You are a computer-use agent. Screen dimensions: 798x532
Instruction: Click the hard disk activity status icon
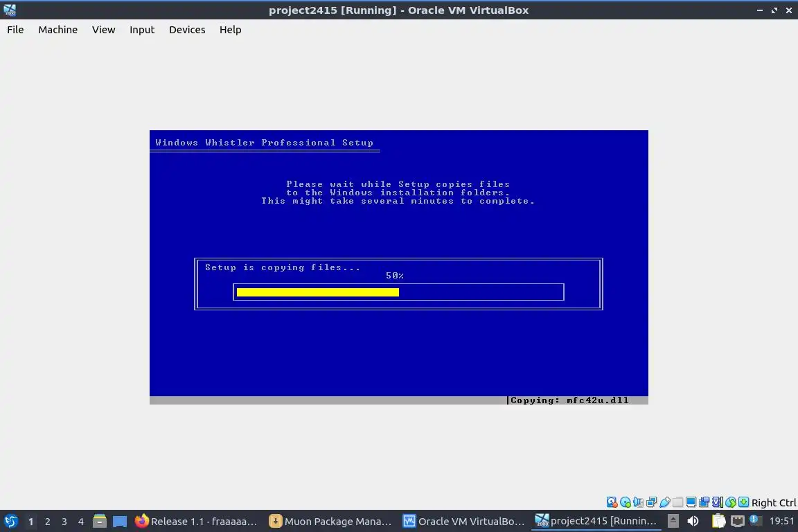tap(612, 502)
